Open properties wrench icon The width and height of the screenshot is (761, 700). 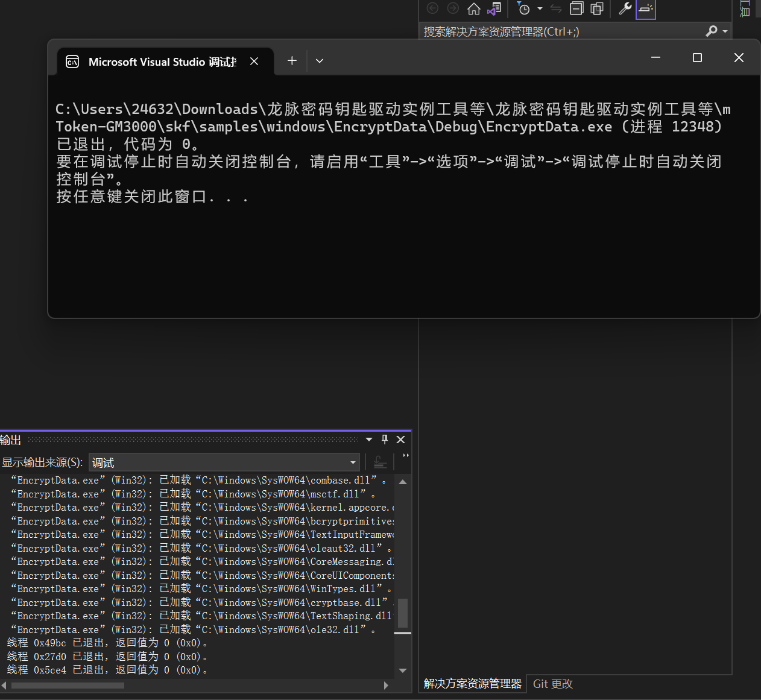(x=625, y=8)
